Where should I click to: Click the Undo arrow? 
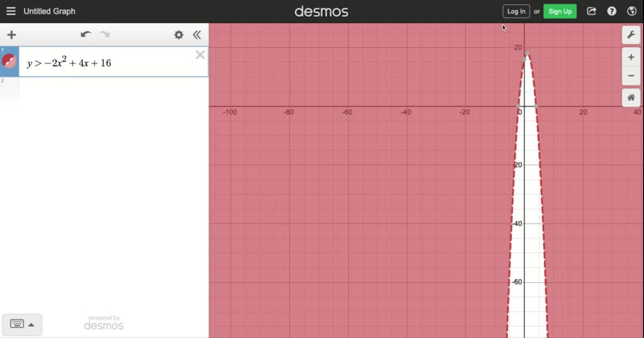click(86, 35)
